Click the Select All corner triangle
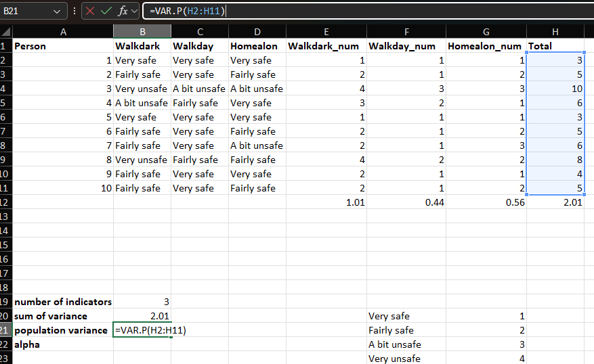The height and width of the screenshot is (364, 594). point(6,32)
